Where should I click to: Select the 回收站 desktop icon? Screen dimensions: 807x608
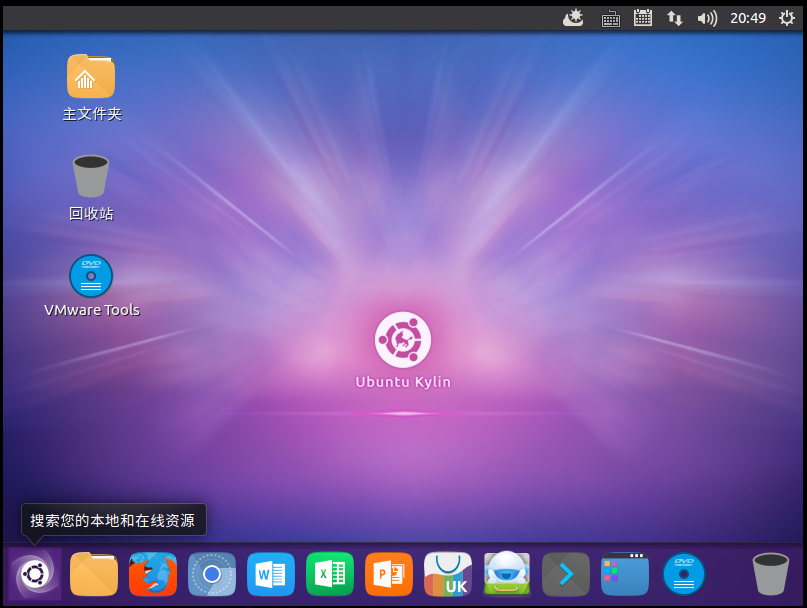tap(91, 176)
